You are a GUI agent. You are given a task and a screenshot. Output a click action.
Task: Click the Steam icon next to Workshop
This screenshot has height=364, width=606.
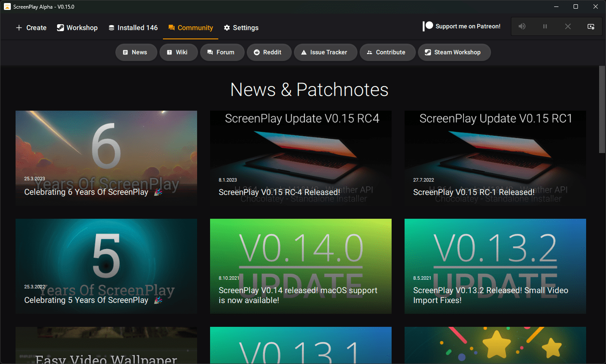click(x=59, y=27)
